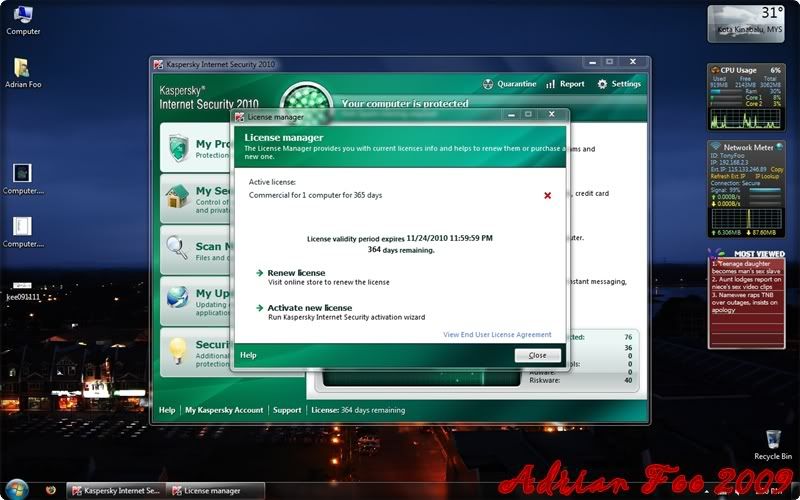The image size is (800, 500).
Task: Open Recycle Bin desktop icon
Action: [773, 445]
